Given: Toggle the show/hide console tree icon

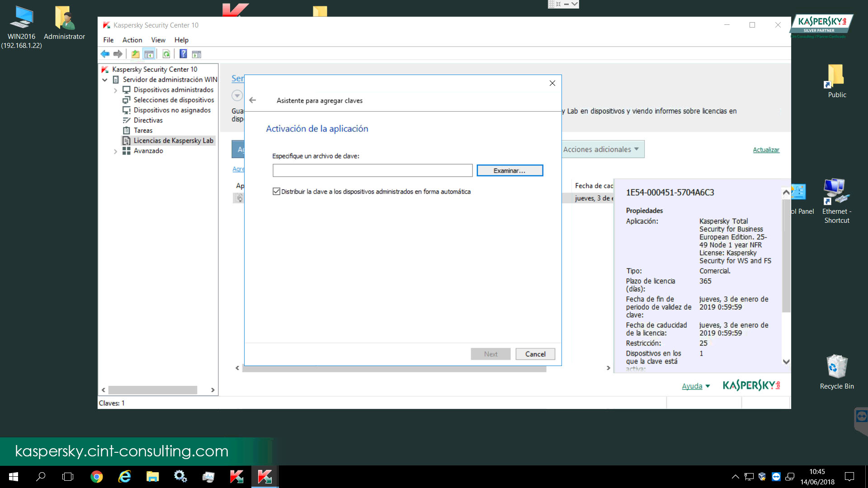Looking at the screenshot, I should pos(149,54).
